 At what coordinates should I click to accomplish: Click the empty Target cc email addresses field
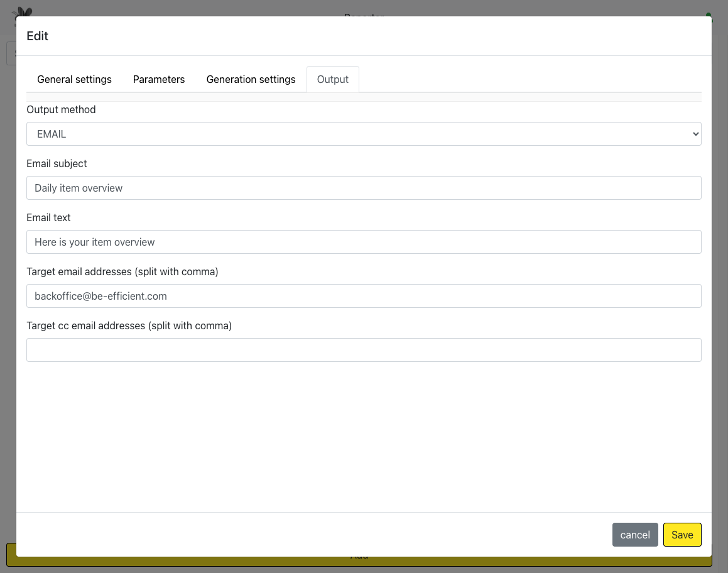[x=363, y=350]
